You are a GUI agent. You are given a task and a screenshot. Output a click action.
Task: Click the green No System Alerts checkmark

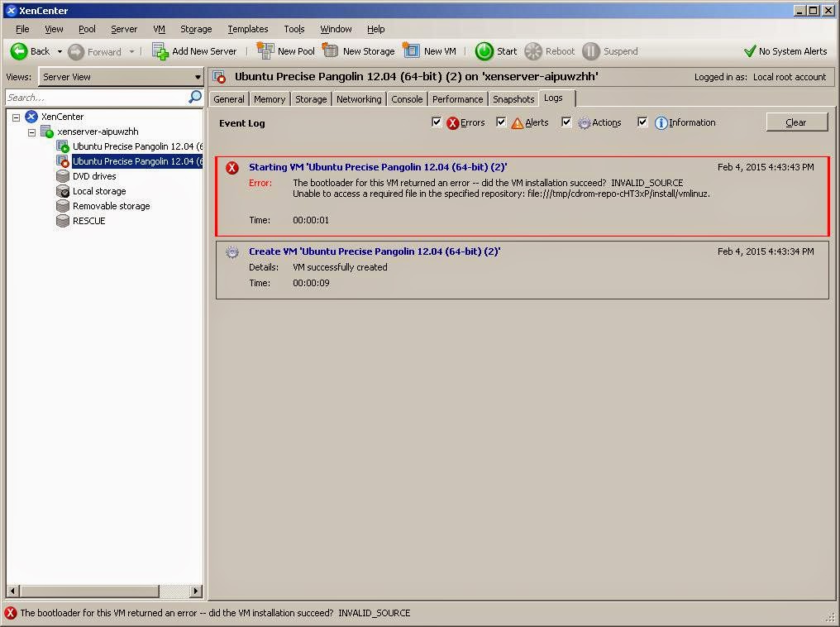coord(750,51)
